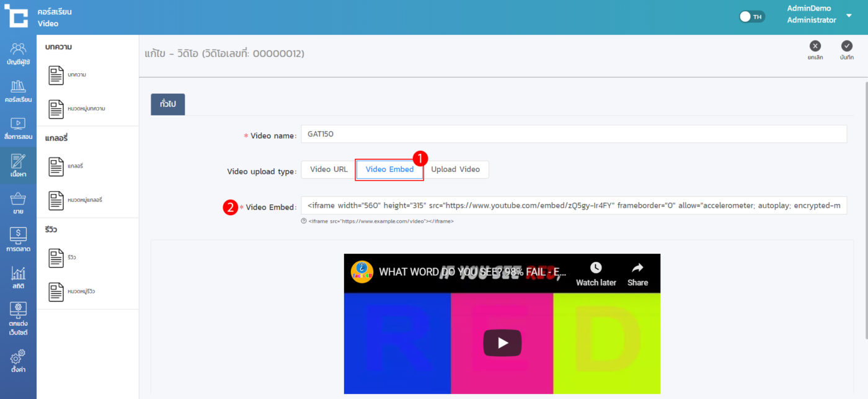Play the embedded YouTube video

502,343
